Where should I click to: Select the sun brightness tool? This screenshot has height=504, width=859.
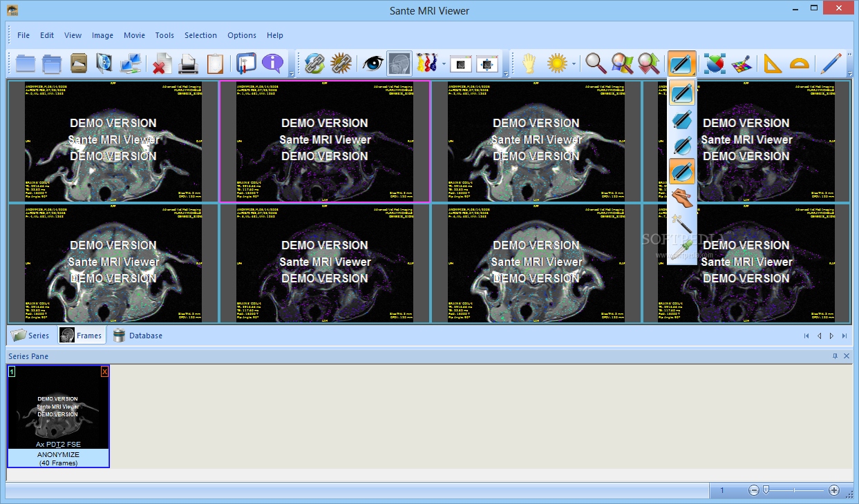pyautogui.click(x=557, y=64)
